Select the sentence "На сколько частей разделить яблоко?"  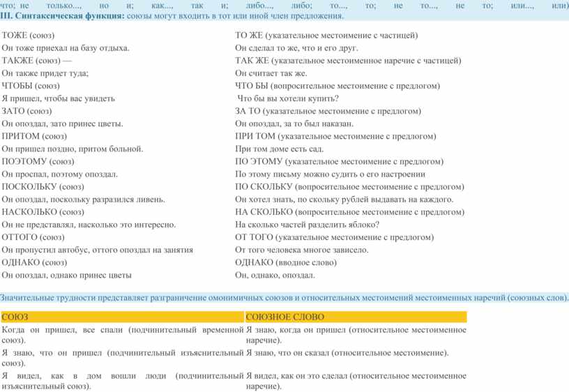307,225
